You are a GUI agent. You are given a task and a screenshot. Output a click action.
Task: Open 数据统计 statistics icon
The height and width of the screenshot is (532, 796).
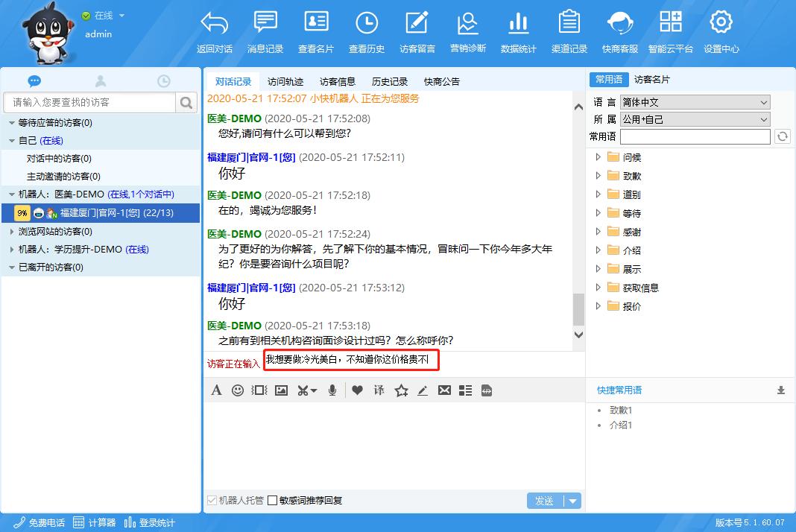(x=519, y=24)
